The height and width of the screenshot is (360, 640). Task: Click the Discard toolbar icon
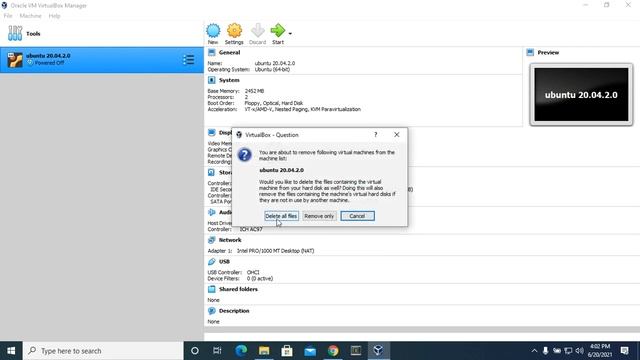(258, 33)
